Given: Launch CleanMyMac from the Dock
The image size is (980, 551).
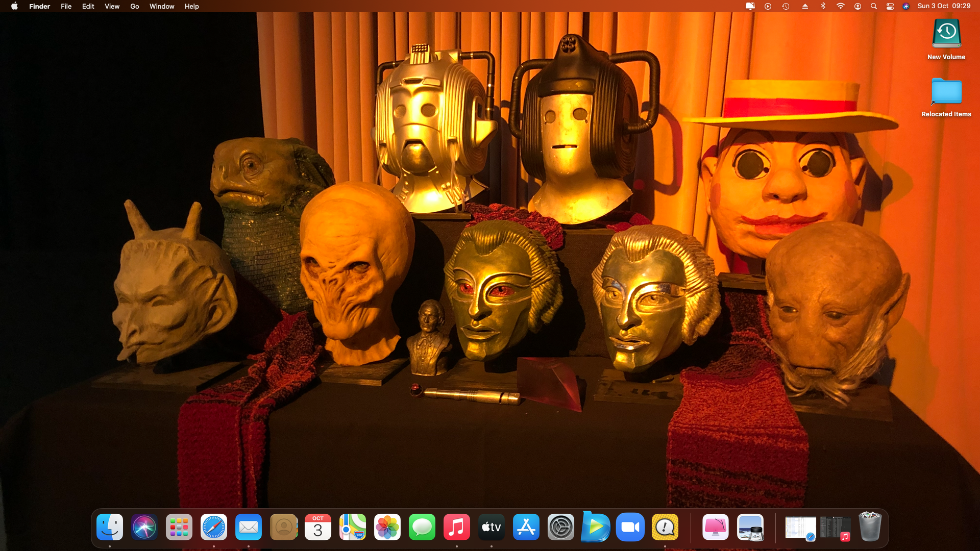Looking at the screenshot, I should [716, 527].
